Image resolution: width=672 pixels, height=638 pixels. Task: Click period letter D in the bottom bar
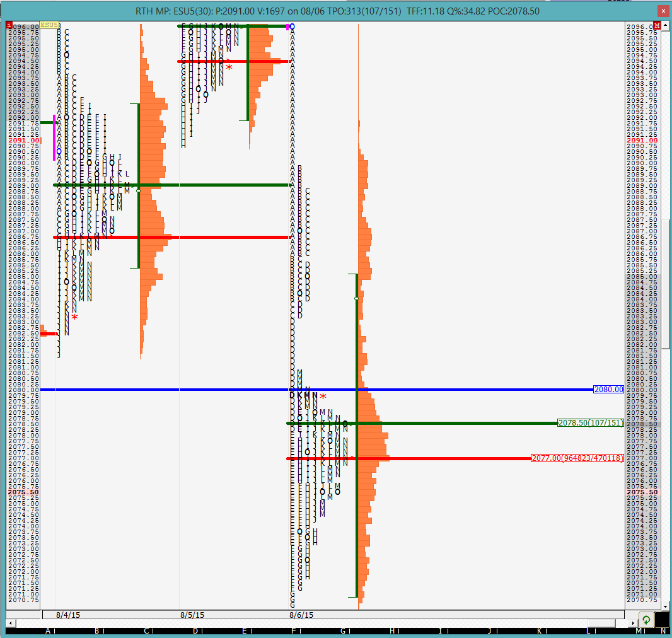pyautogui.click(x=195, y=630)
